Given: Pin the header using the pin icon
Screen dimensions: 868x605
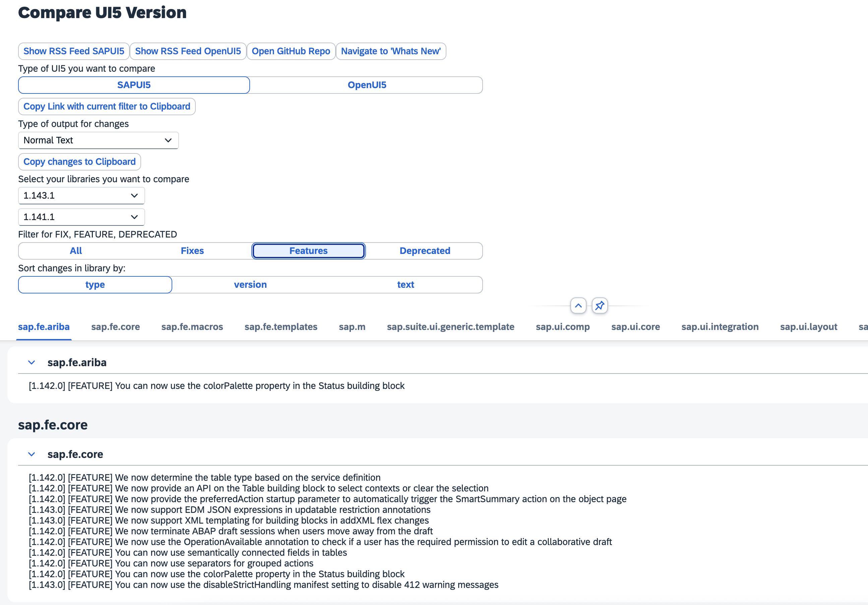Looking at the screenshot, I should click(x=600, y=305).
